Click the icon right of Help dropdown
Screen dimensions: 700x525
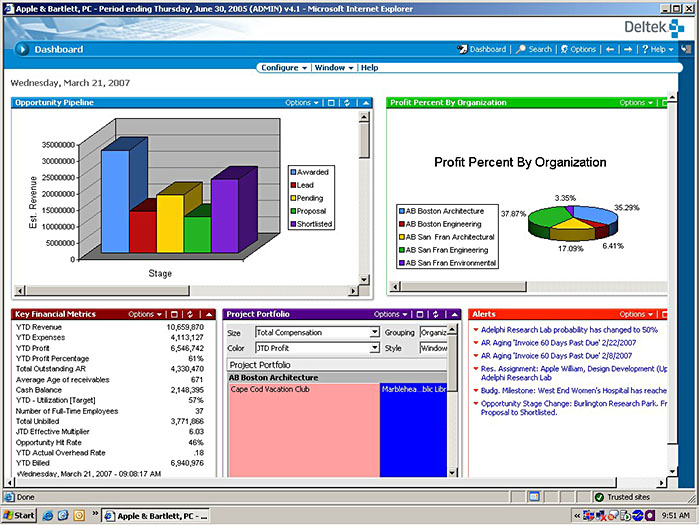click(x=686, y=49)
